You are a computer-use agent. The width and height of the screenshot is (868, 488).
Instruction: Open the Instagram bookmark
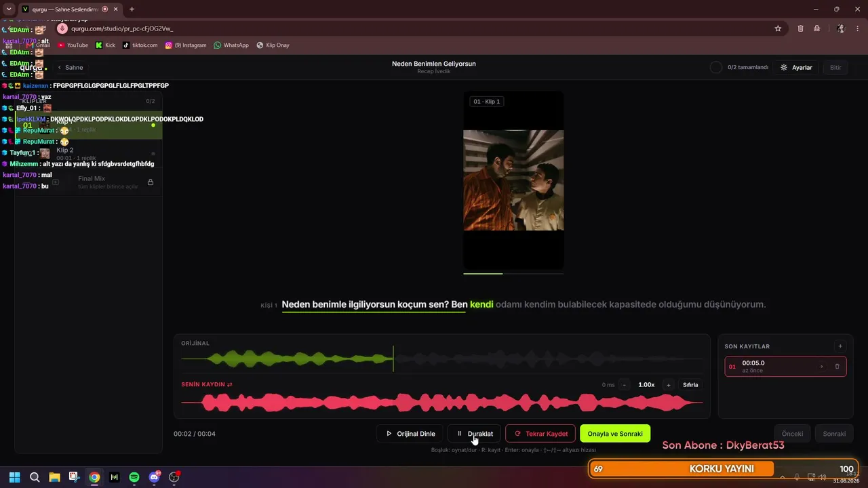click(186, 45)
